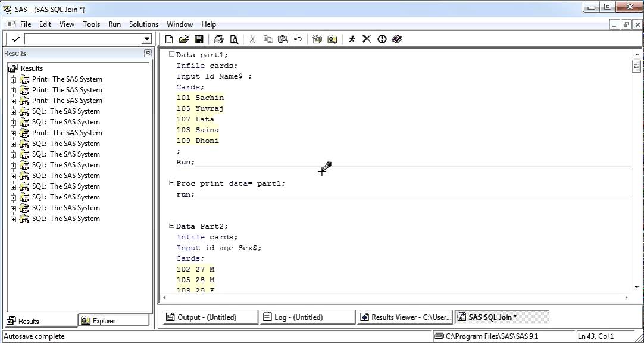
Task: Select the Results tab at bottom left
Action: pyautogui.click(x=41, y=321)
